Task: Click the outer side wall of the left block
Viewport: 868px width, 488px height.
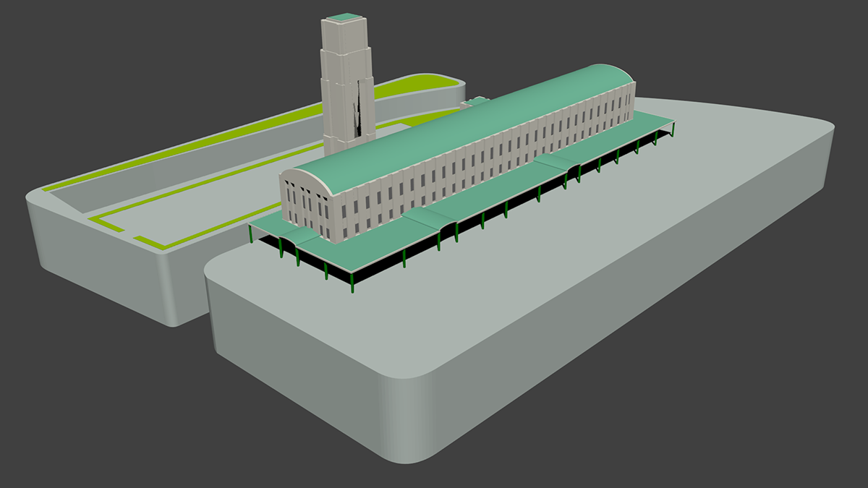Action: pyautogui.click(x=101, y=260)
